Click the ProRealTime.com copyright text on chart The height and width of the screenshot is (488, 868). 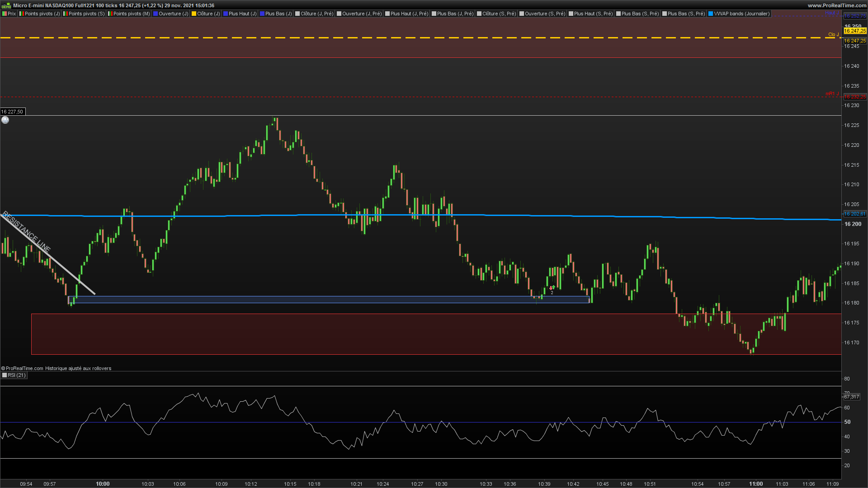pyautogui.click(x=23, y=369)
